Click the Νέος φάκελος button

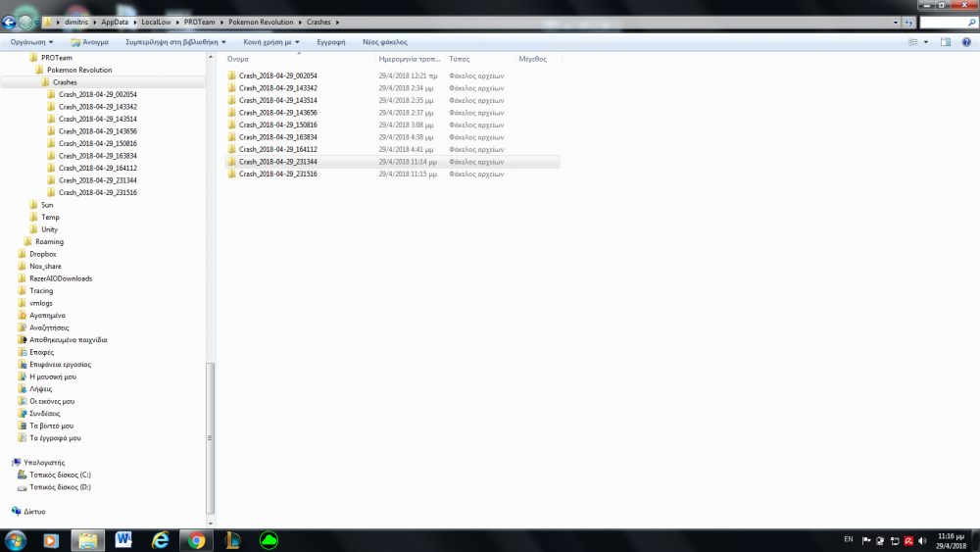pyautogui.click(x=384, y=42)
